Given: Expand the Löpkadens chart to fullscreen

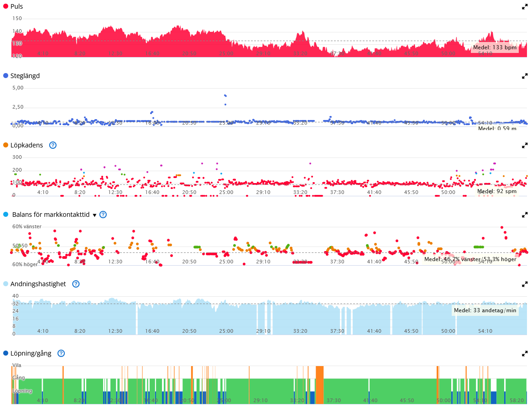Looking at the screenshot, I should click(x=525, y=145).
